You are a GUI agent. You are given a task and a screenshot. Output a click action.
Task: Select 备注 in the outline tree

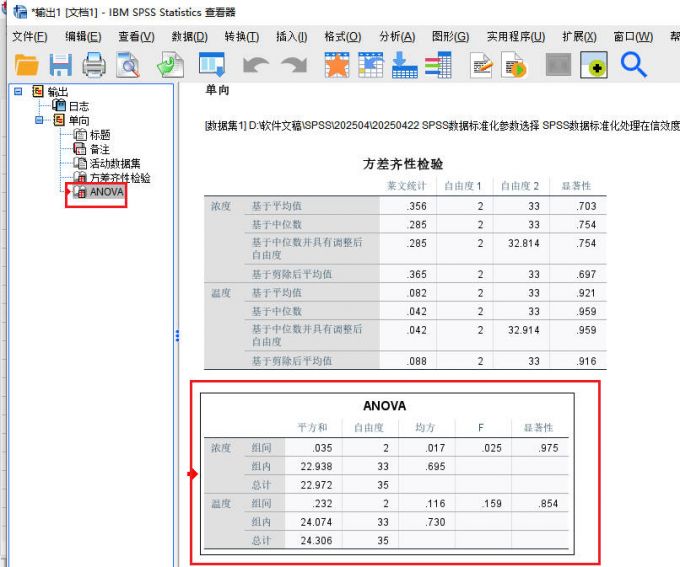point(100,149)
